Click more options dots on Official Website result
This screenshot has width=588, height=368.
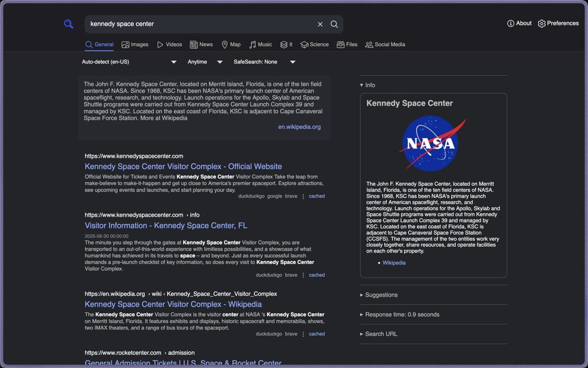(303, 196)
